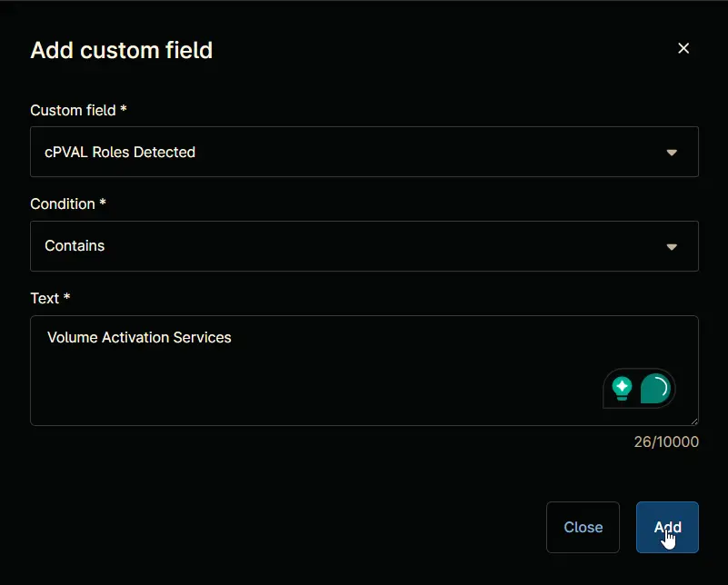Viewport: 728px width, 585px height.
Task: Open the Contains condition combo box
Action: click(364, 246)
